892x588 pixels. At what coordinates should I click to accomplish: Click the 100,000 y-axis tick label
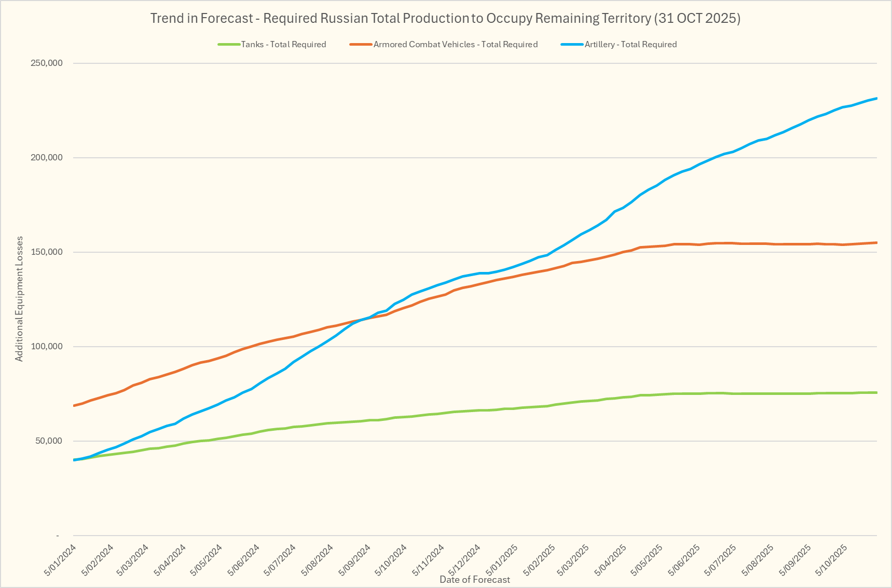(47, 347)
